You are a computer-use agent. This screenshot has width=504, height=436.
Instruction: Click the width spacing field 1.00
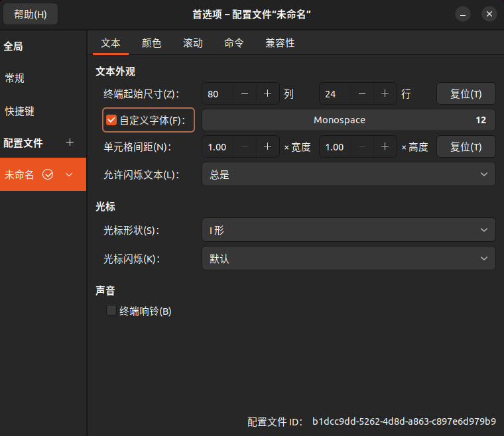(218, 146)
